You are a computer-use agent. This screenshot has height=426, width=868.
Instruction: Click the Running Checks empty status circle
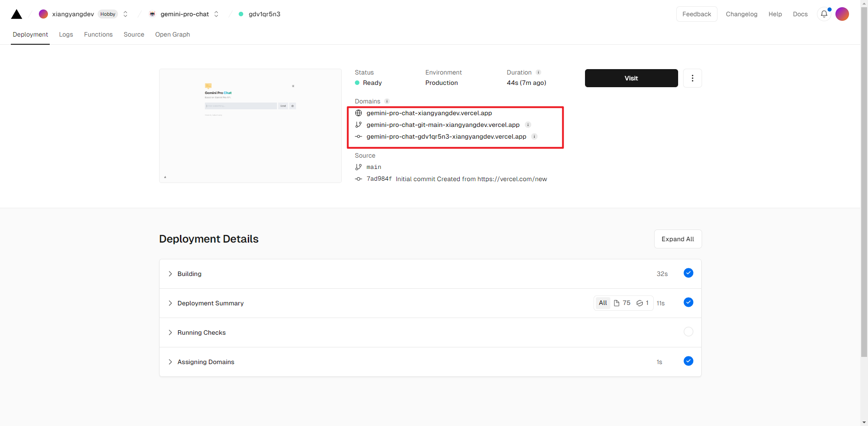tap(688, 332)
